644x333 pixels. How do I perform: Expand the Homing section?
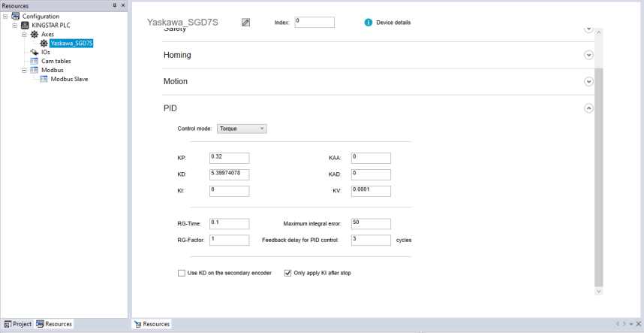(x=588, y=55)
